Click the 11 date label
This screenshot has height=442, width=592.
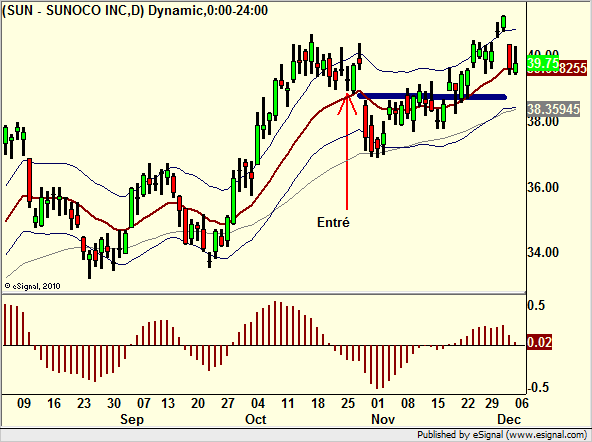coord(288,403)
